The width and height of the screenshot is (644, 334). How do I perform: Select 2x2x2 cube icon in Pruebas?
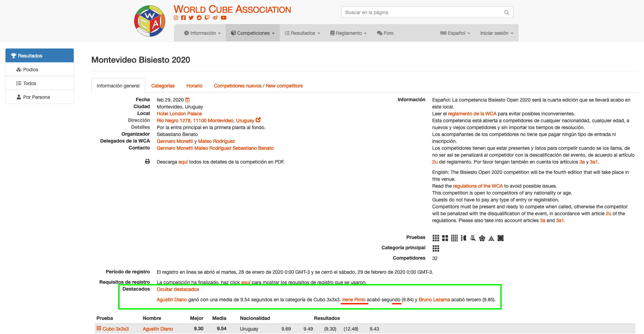(445, 238)
